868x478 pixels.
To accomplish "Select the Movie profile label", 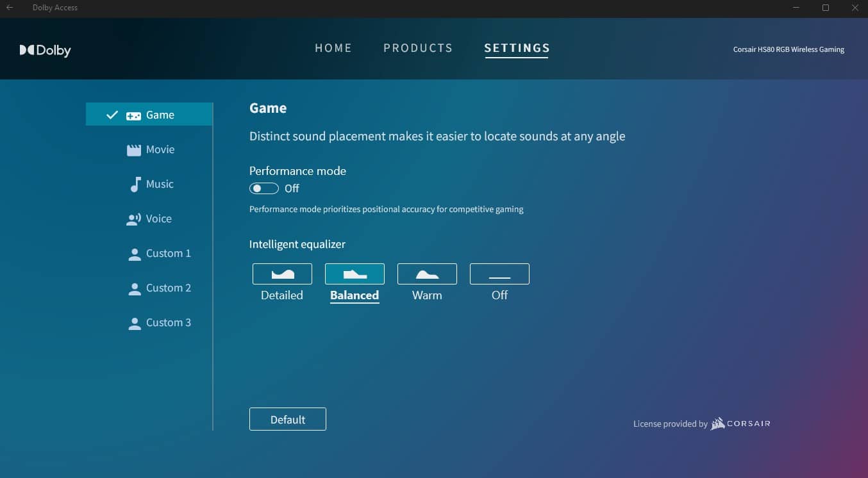I will click(x=160, y=149).
